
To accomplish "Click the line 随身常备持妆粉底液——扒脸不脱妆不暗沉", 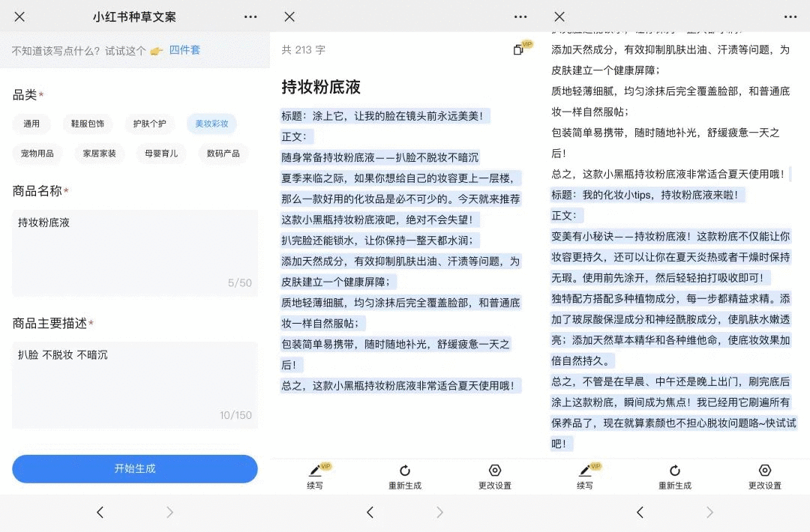I will (379, 157).
